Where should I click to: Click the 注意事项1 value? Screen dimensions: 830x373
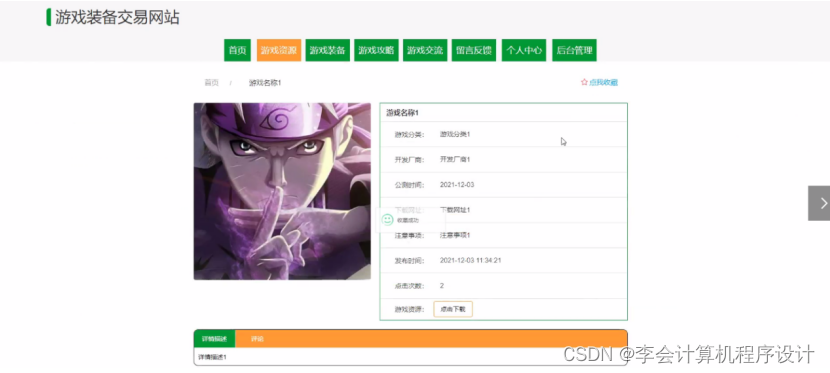[x=455, y=235]
